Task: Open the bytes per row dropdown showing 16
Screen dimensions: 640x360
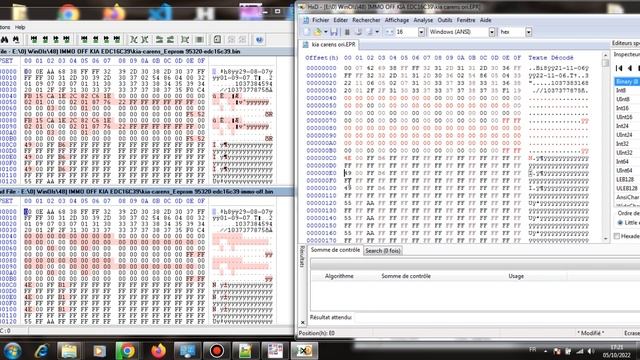Action: (x=421, y=32)
